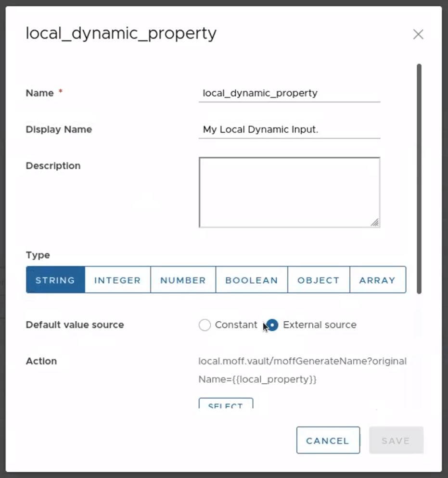Viewport: 448px width, 478px height.
Task: Click the dialog's vertical scrollbar
Action: point(419,178)
